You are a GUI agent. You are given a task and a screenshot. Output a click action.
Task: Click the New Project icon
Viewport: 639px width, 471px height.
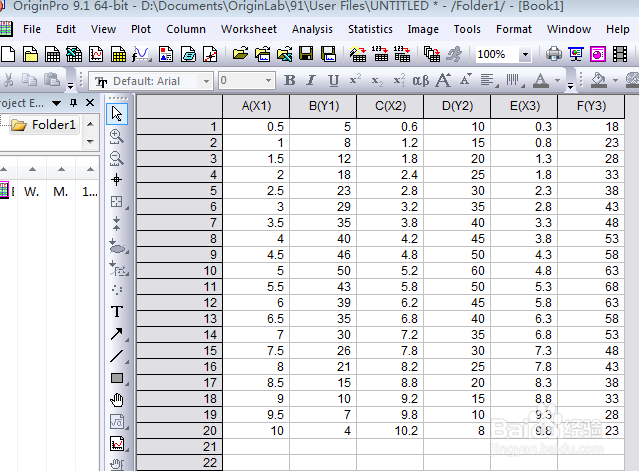[x=8, y=54]
